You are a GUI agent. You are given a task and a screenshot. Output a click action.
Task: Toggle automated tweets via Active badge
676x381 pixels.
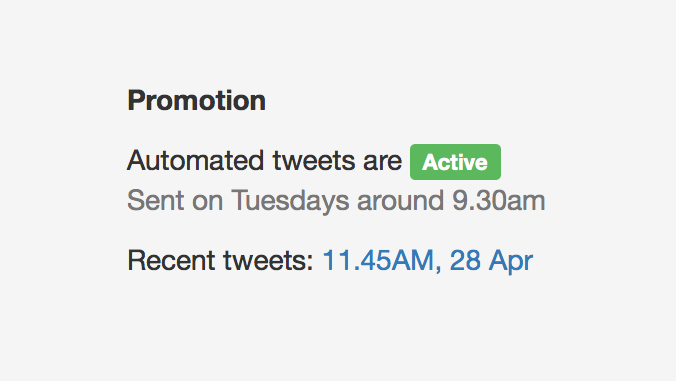click(455, 162)
